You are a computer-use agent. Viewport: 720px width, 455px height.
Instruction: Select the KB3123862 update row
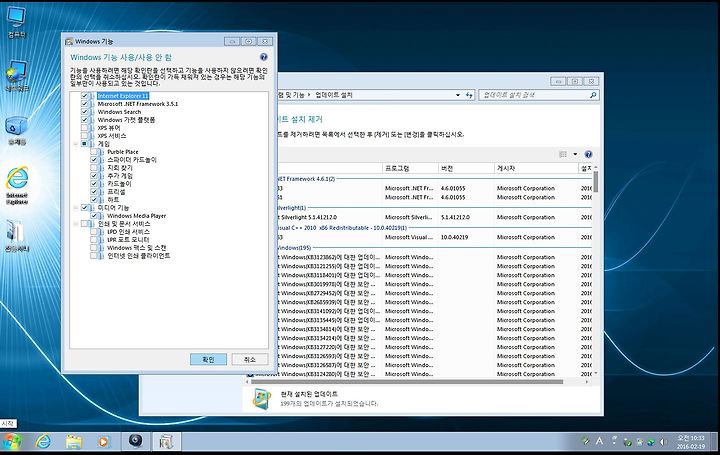(x=434, y=257)
